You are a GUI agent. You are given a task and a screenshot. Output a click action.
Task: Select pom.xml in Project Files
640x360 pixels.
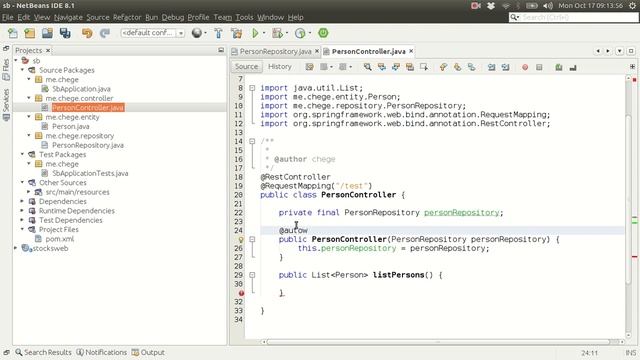coord(60,239)
